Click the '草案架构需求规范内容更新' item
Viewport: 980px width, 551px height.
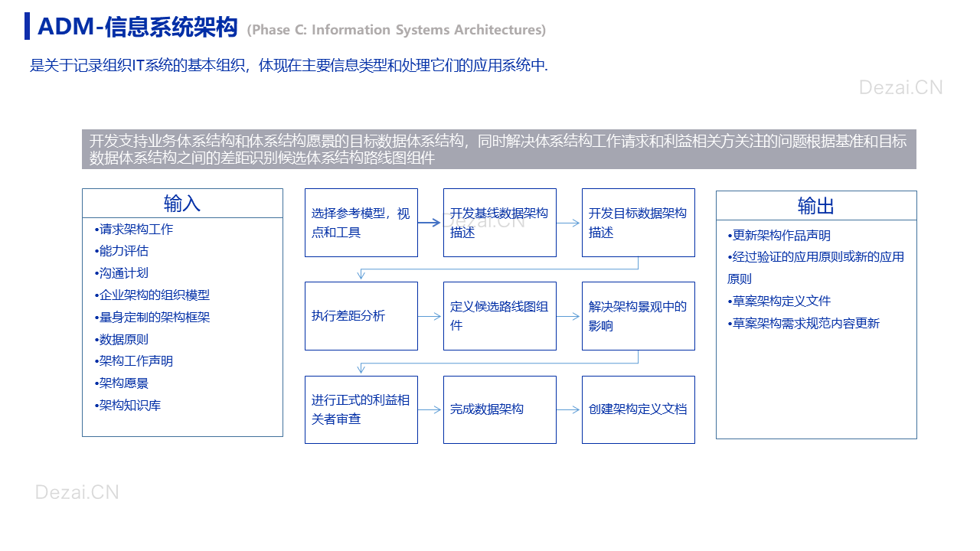pos(803,324)
